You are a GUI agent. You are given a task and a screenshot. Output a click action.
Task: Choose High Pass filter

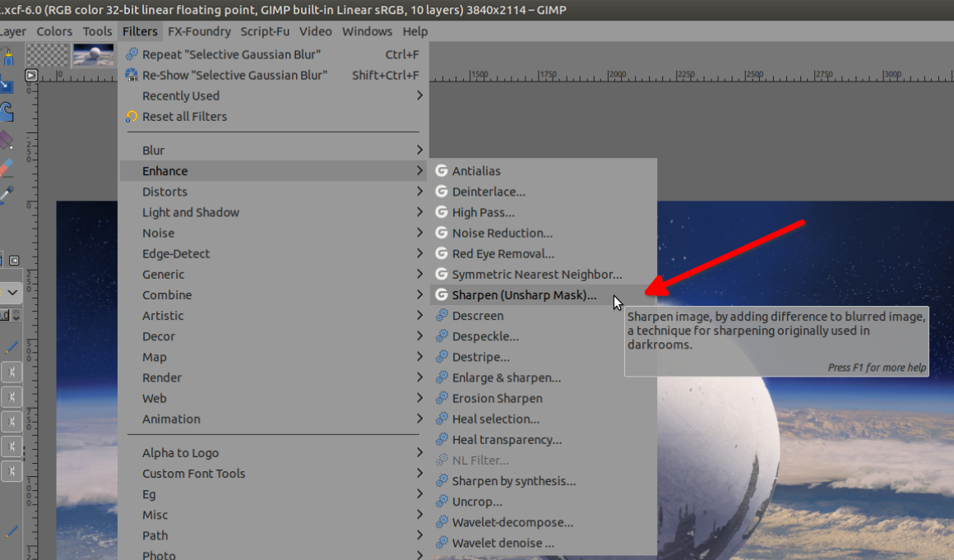pos(544,212)
